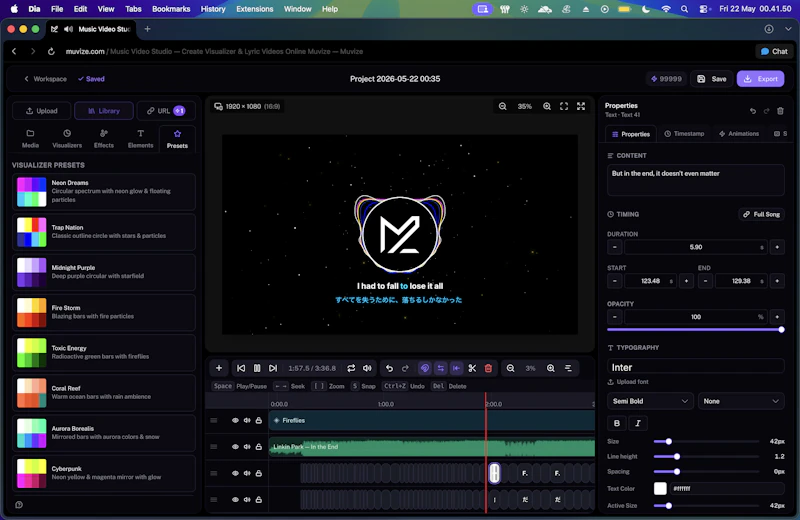
Task: Mute the Fireflies track
Action: pos(247,420)
